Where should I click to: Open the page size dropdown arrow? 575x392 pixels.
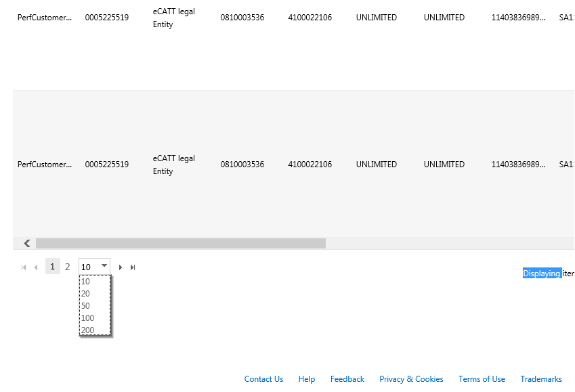[104, 266]
